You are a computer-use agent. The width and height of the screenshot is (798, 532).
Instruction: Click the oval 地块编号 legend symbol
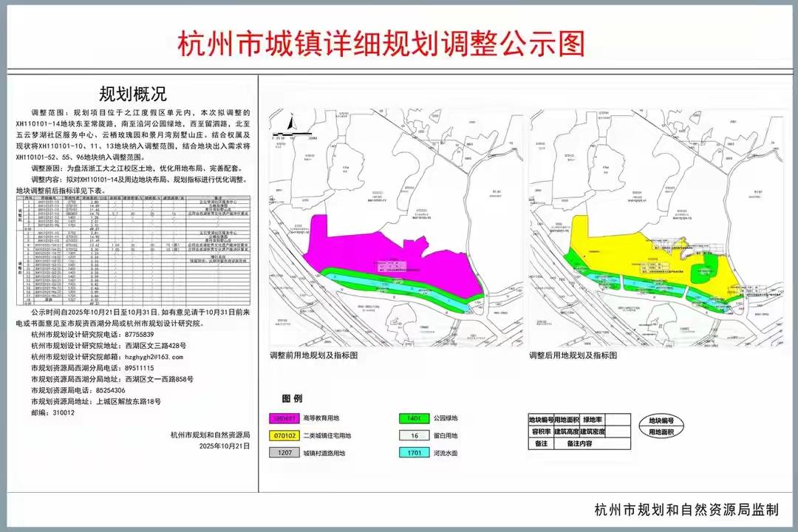click(x=661, y=426)
